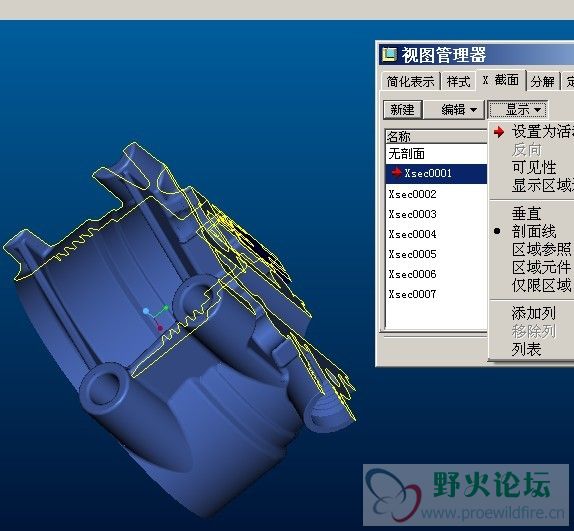Choose 列表 from the display menu
This screenshot has width=574, height=531.
tap(526, 349)
